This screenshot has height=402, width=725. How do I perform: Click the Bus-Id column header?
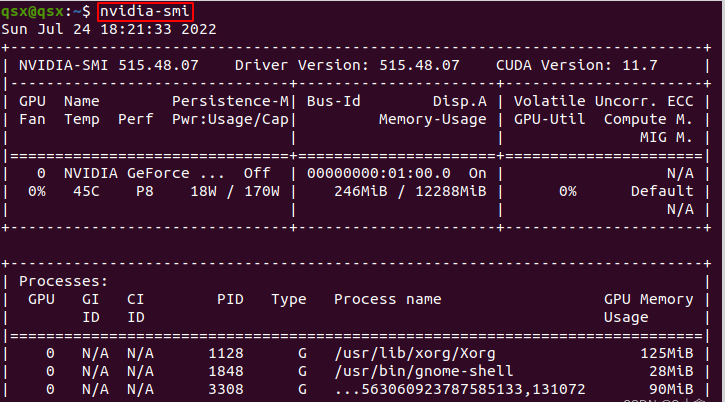[334, 101]
